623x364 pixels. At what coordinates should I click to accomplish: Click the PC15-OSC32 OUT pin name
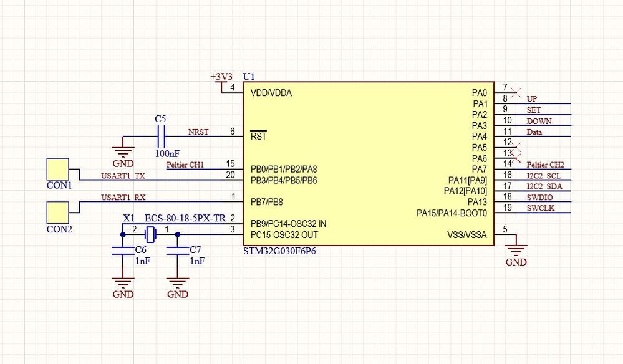(x=284, y=235)
